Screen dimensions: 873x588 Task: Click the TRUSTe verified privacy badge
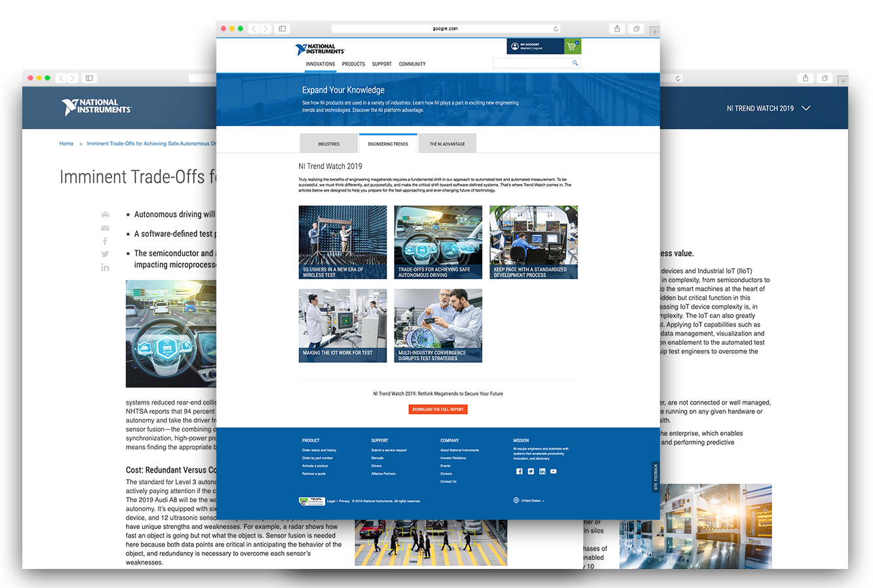[312, 501]
